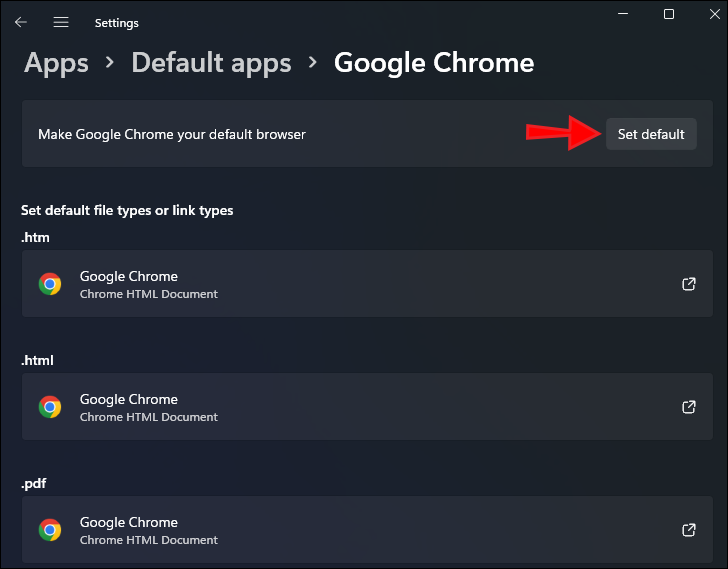Navigate to the Default apps breadcrumb

tap(211, 63)
